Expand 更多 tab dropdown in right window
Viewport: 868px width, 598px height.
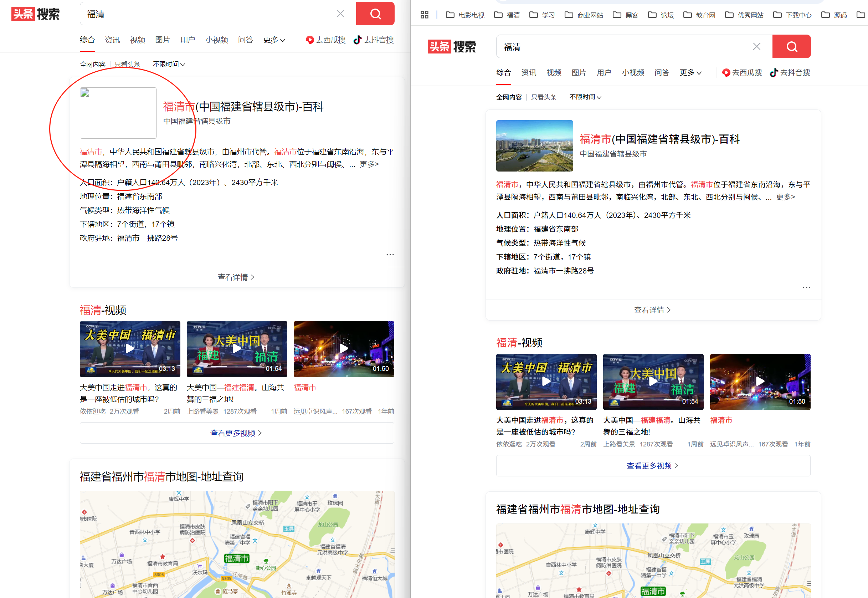point(690,72)
